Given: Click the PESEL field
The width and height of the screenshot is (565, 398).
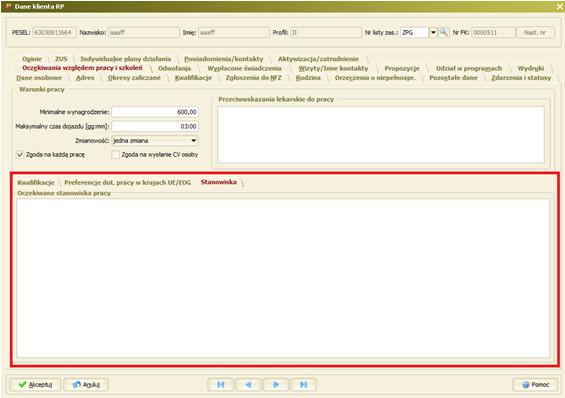Looking at the screenshot, I should (55, 32).
